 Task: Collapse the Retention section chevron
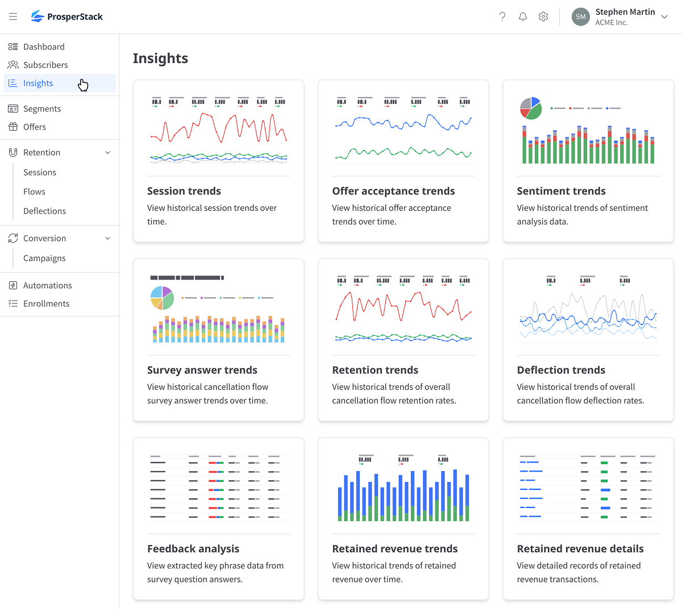(x=107, y=152)
